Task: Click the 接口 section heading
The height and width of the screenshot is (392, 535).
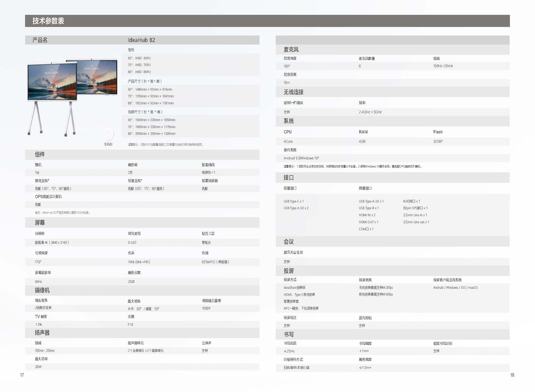Action: [289, 178]
